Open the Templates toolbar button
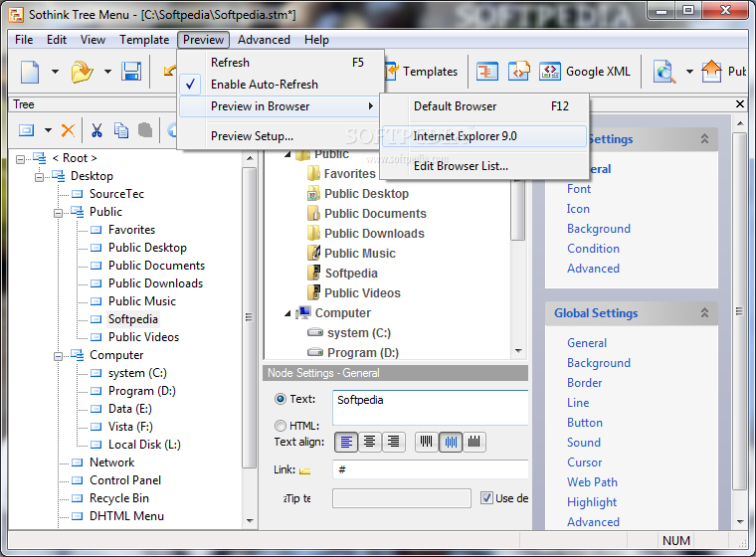 [422, 72]
